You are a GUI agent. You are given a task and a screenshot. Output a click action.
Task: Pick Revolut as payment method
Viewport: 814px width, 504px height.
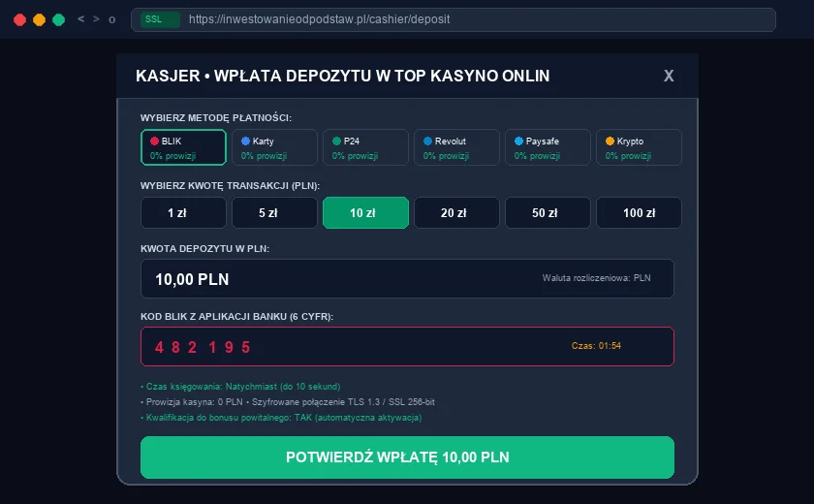pyautogui.click(x=456, y=147)
